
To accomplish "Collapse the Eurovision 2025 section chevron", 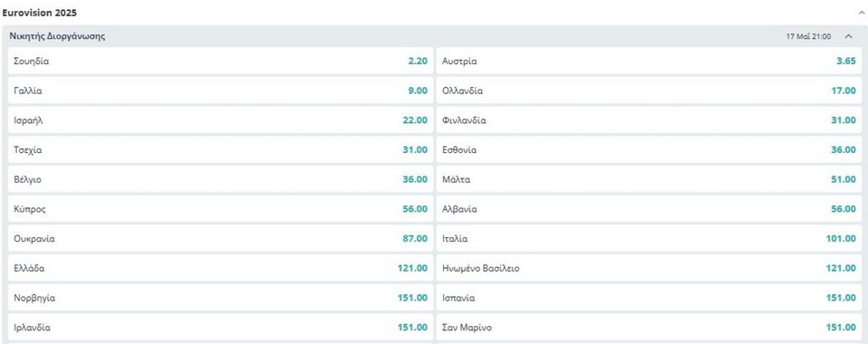I will (860, 12).
